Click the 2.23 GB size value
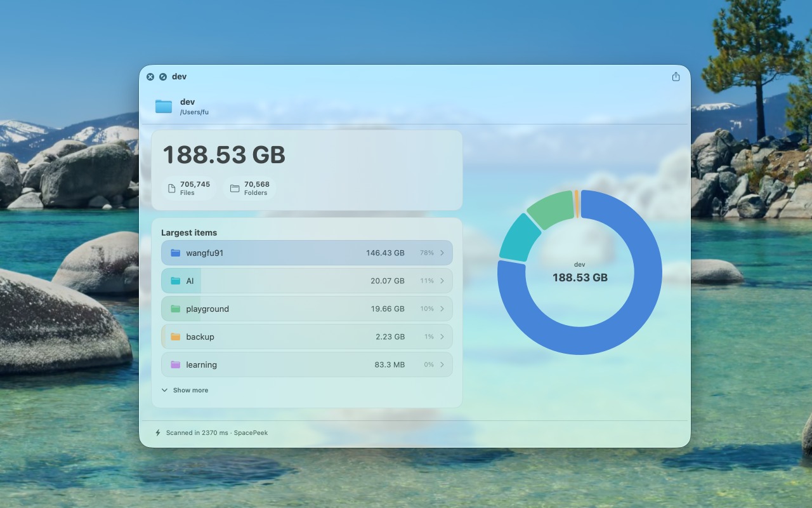 pyautogui.click(x=390, y=337)
